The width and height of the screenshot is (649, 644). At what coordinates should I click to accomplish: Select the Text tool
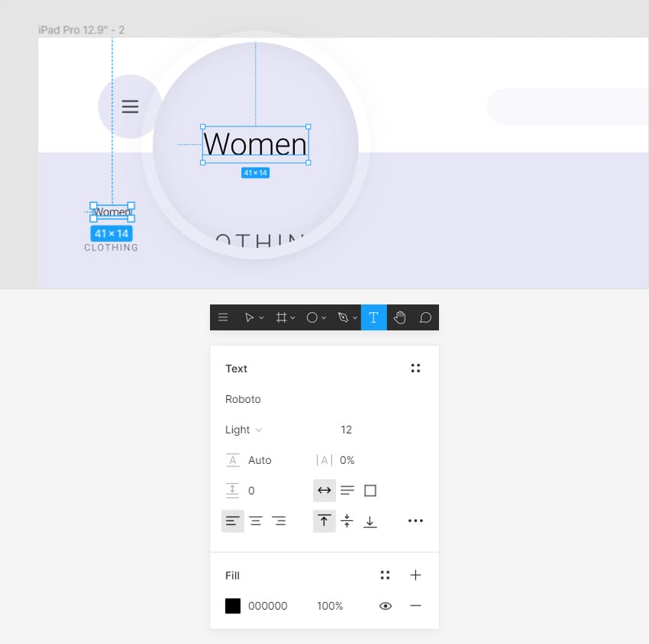click(374, 317)
